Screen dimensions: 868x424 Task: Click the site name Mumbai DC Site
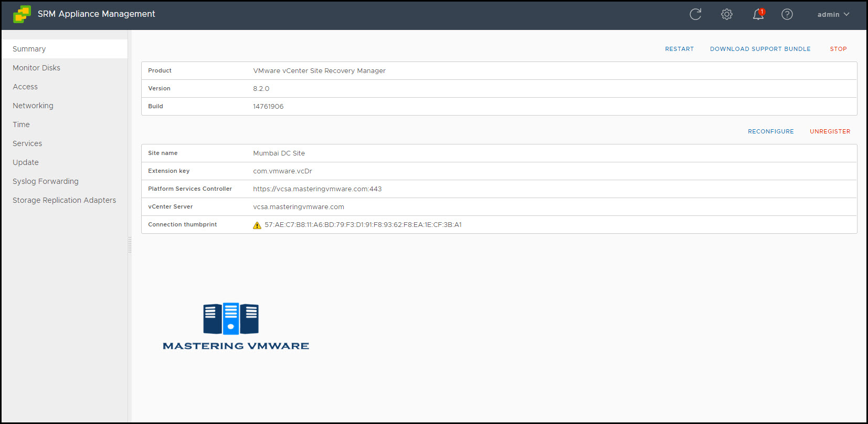(279, 153)
